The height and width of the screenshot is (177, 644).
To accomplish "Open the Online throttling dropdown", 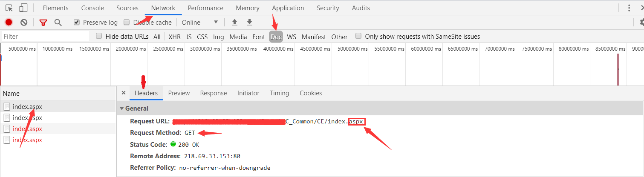I will pyautogui.click(x=200, y=23).
